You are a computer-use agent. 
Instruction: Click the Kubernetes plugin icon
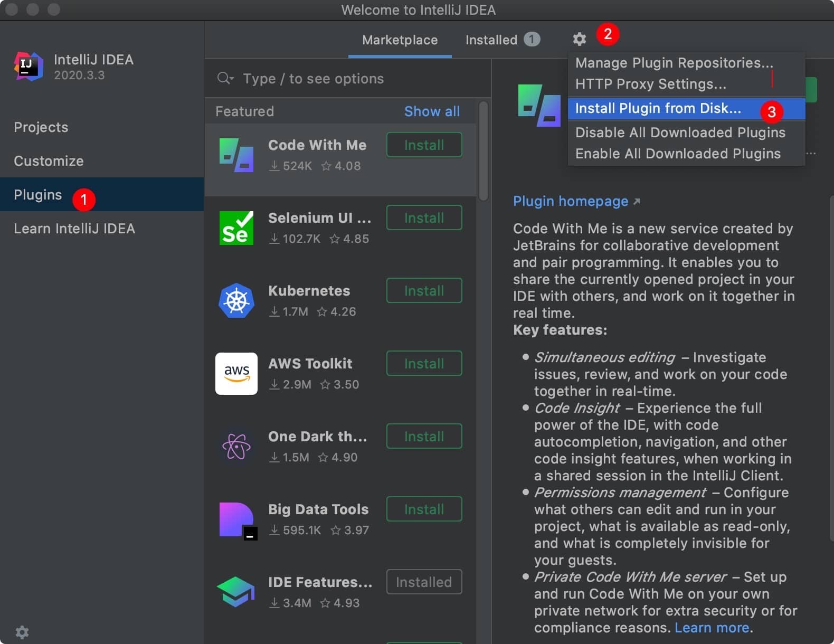tap(236, 301)
